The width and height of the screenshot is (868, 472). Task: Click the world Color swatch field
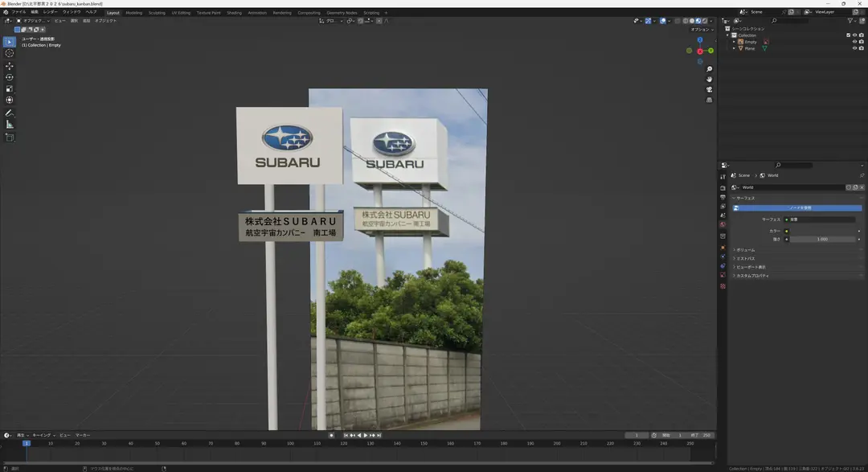(x=822, y=231)
